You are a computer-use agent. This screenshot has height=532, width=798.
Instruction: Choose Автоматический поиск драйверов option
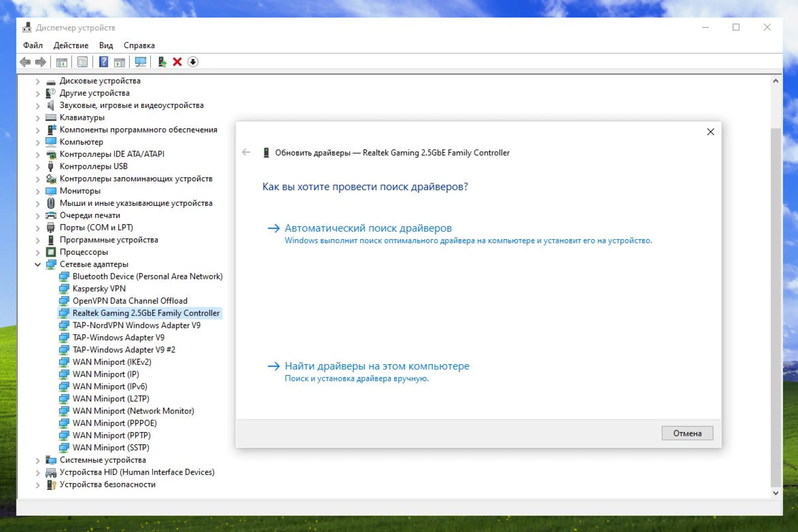tap(368, 228)
